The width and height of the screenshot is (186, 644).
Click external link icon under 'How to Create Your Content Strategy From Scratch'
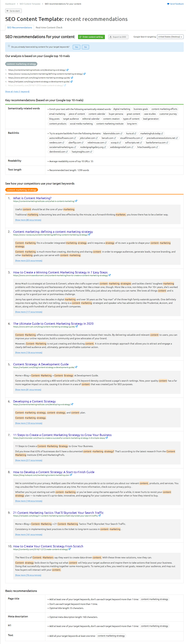pos(70,549)
